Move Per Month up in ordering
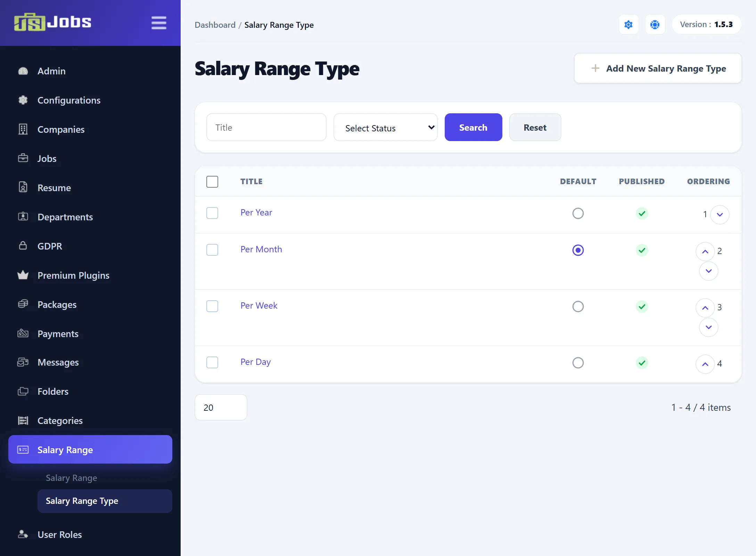756x556 pixels. (x=705, y=252)
